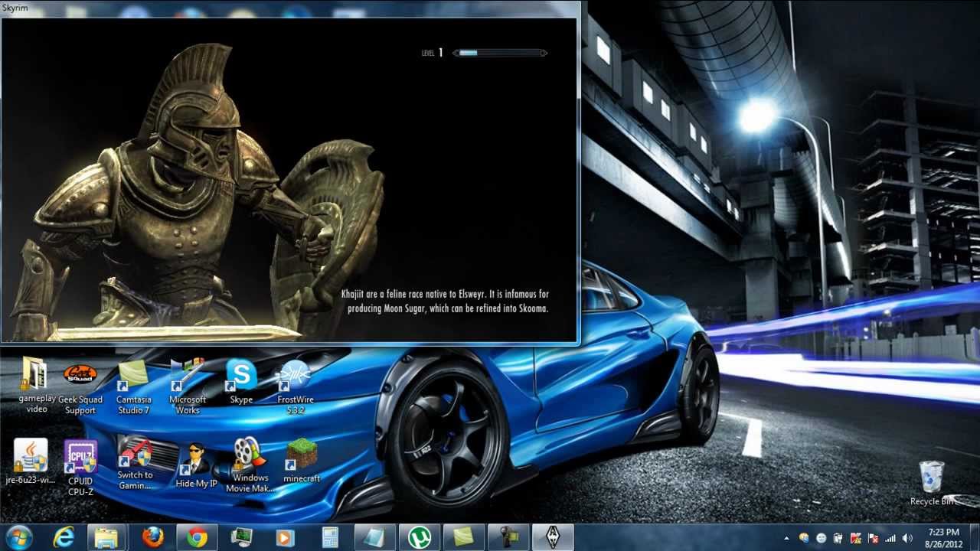Switch to Google Chrome in the taskbar
This screenshot has width=980, height=551.
[x=197, y=537]
